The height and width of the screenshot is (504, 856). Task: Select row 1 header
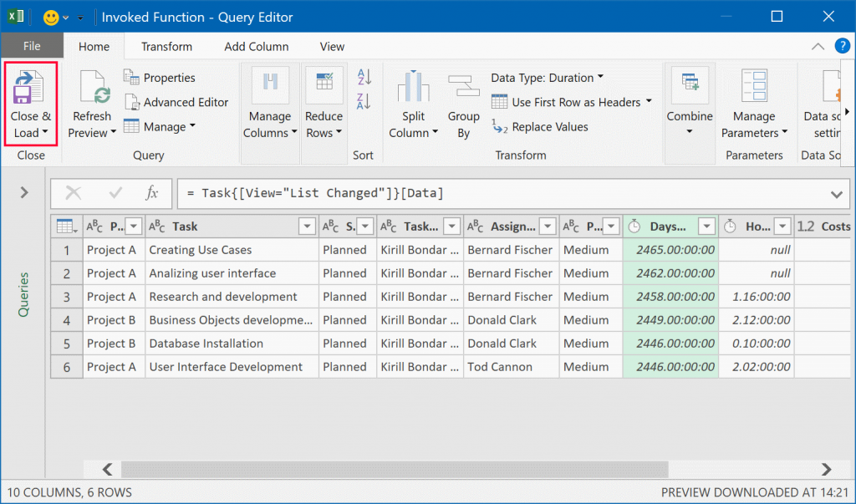(67, 250)
